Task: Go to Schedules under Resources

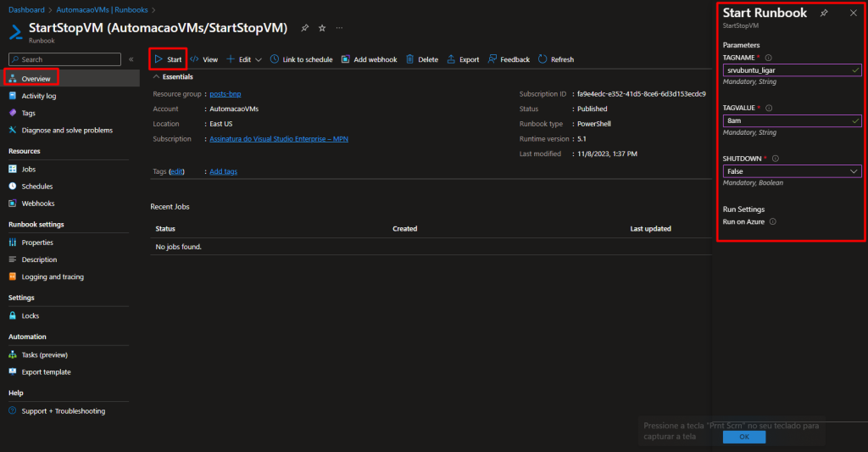Action: [37, 187]
